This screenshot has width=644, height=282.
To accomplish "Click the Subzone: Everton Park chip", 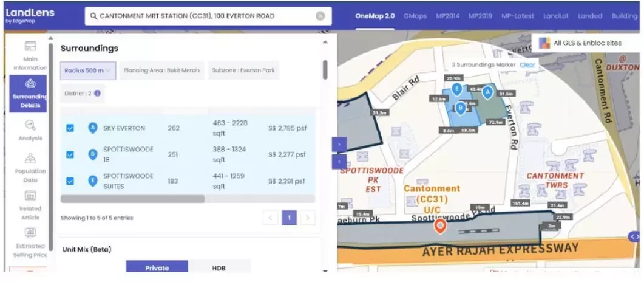I will click(x=243, y=70).
